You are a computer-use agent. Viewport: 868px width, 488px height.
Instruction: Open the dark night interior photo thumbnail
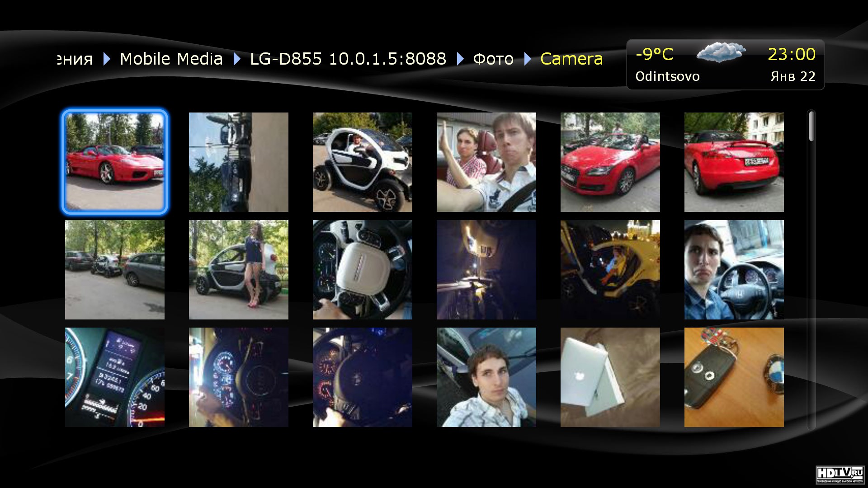coord(486,270)
